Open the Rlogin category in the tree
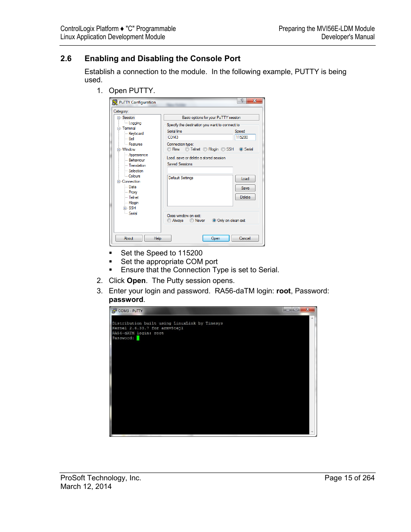411x532 pixels. pyautogui.click(x=134, y=203)
